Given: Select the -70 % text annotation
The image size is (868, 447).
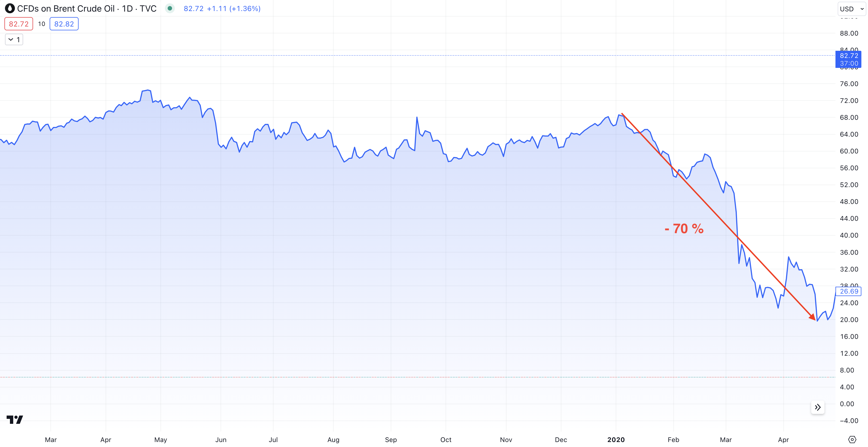Looking at the screenshot, I should [x=684, y=229].
